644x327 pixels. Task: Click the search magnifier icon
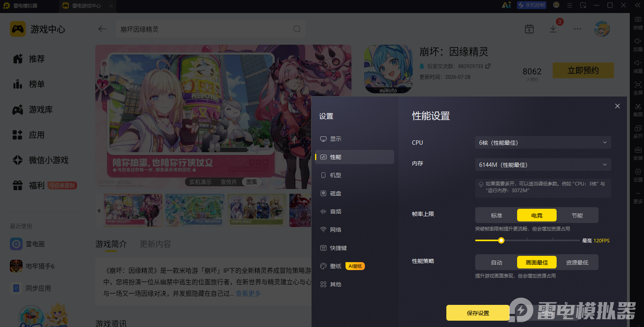tap(297, 29)
